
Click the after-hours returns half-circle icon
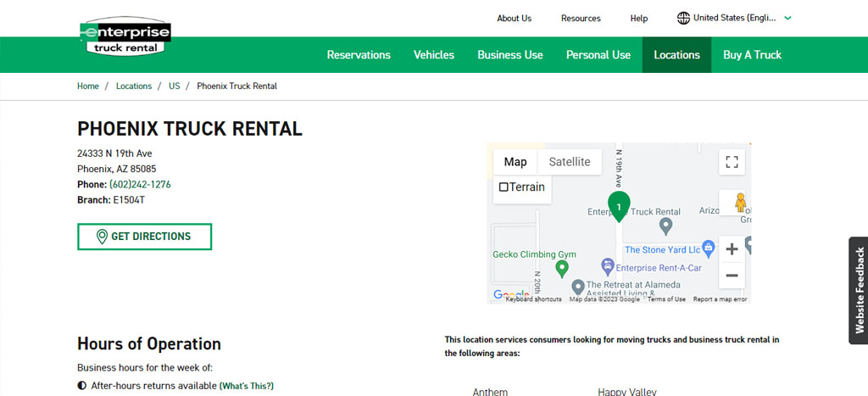82,386
